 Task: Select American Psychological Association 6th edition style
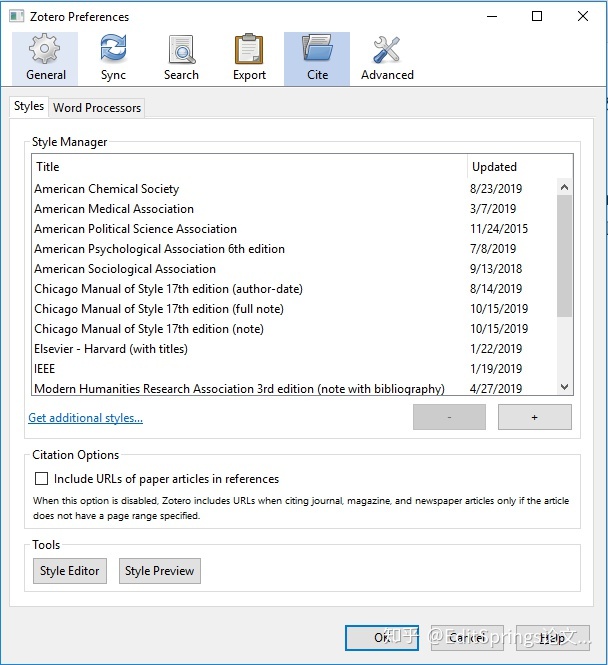point(295,249)
